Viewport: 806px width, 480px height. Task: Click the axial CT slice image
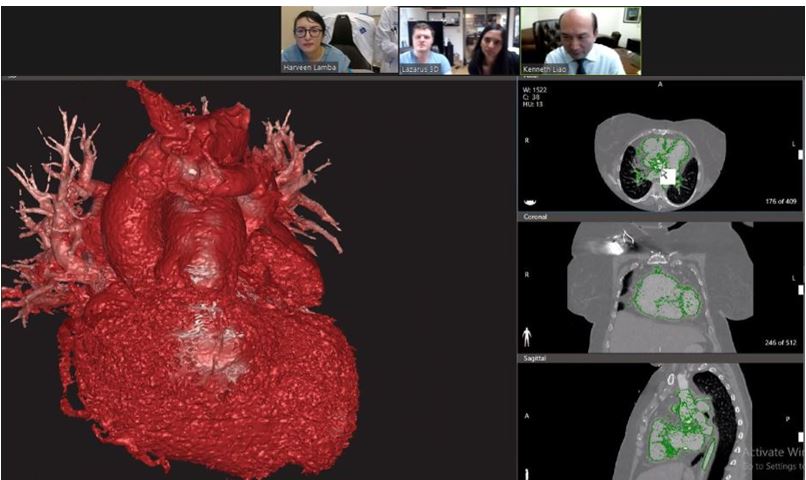click(x=660, y=163)
